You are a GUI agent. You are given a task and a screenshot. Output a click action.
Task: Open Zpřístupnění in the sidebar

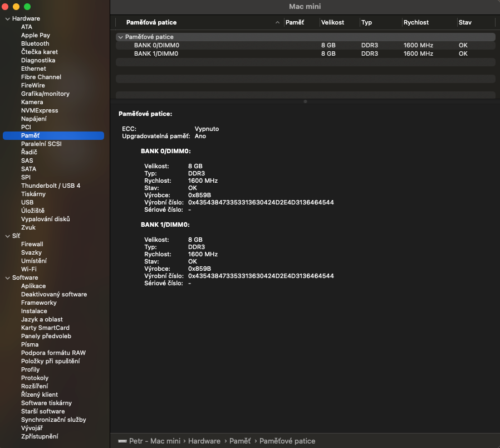pyautogui.click(x=40, y=436)
